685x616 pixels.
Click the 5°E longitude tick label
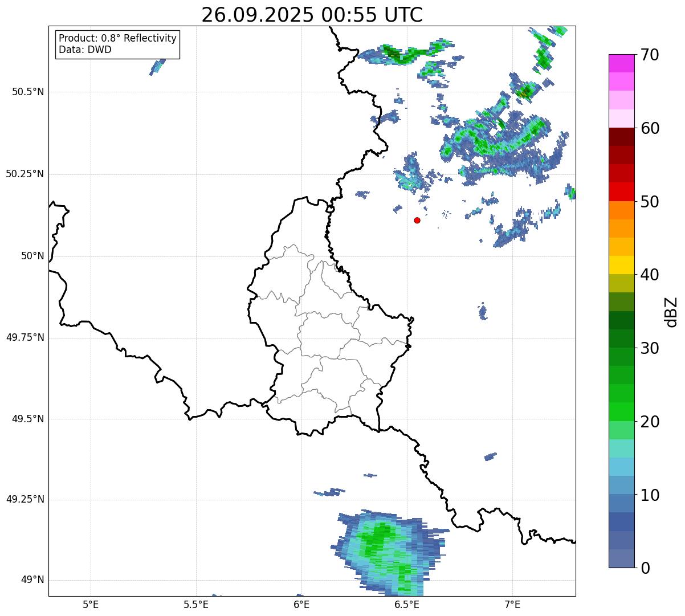(91, 604)
